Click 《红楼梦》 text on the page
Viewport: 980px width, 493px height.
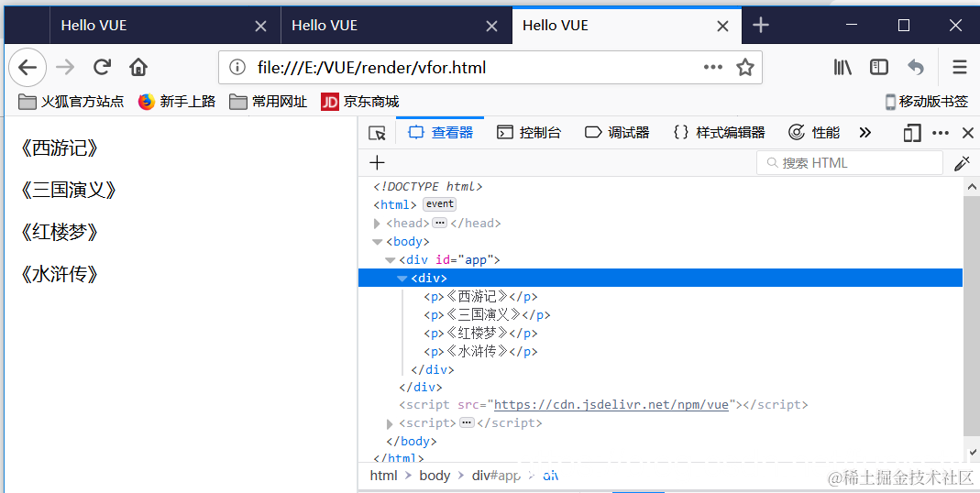[x=59, y=232]
